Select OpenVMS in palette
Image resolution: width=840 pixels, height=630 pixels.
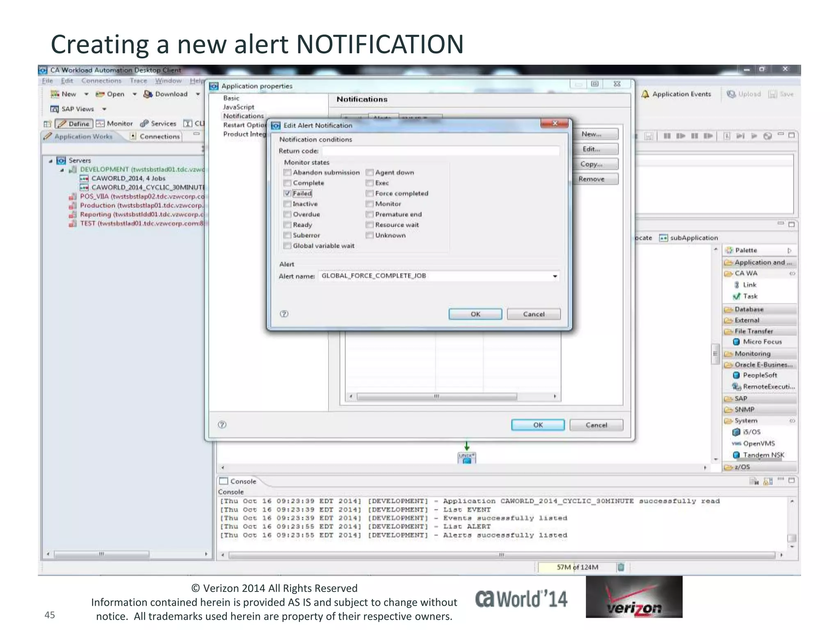tap(754, 443)
